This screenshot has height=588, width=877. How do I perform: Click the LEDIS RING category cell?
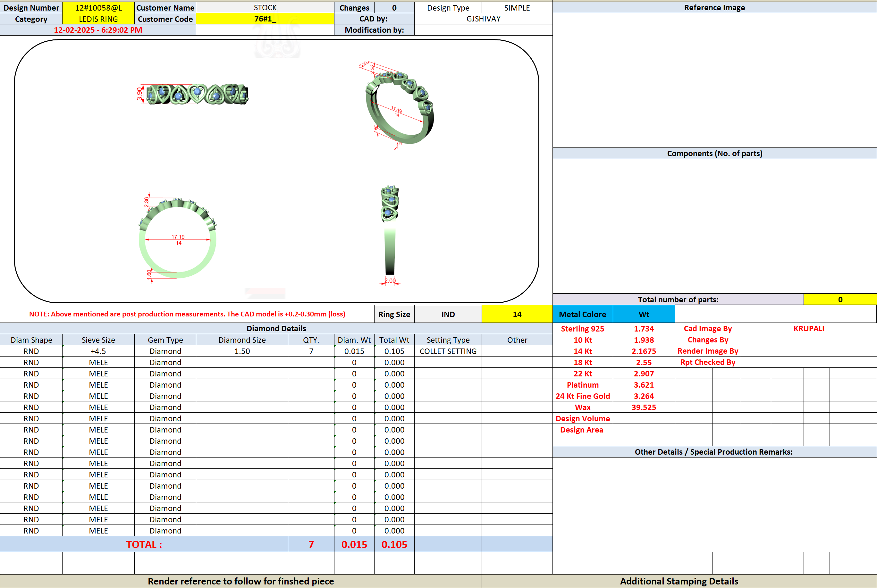[98, 19]
